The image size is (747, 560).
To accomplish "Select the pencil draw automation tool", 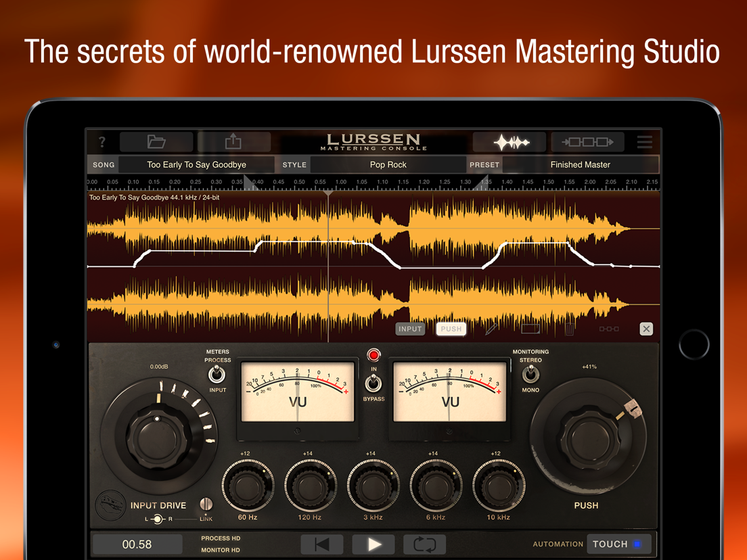I will (491, 329).
